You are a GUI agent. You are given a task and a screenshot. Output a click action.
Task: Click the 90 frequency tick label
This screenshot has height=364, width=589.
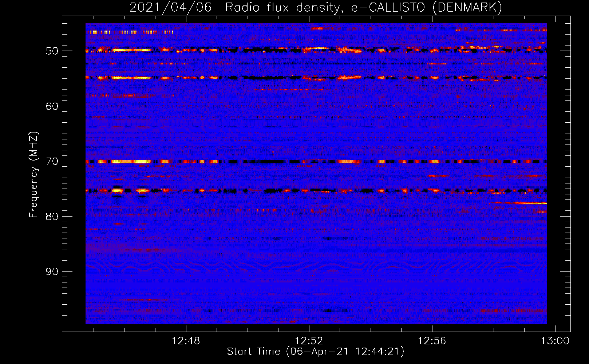(x=52, y=272)
